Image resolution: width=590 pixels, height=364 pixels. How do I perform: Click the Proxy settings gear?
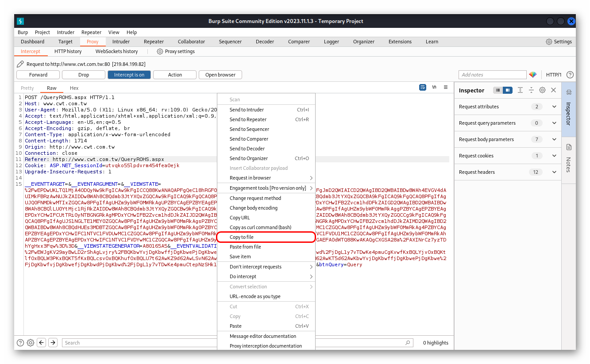(x=160, y=51)
